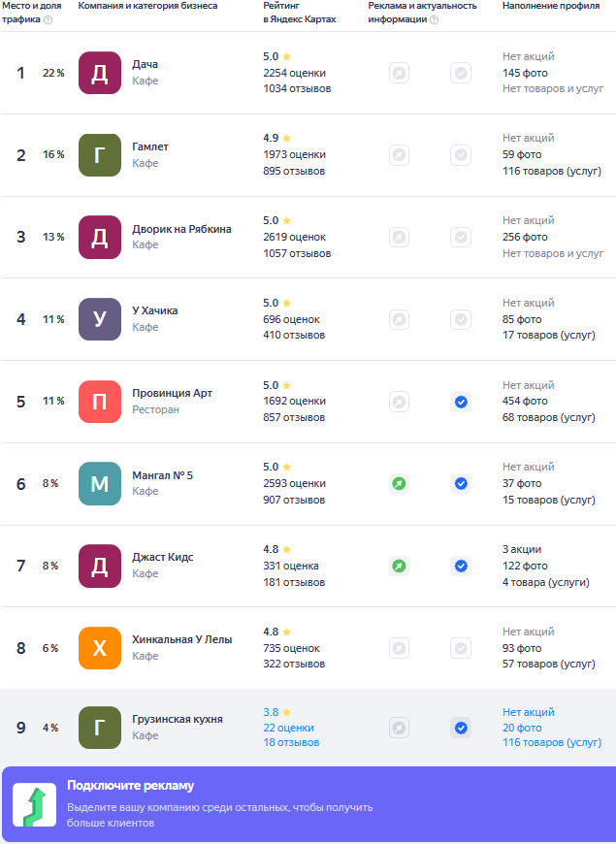Click the blue verified checkmark for Провинция Арт
Image resolution: width=616 pixels, height=844 pixels.
pos(461,402)
